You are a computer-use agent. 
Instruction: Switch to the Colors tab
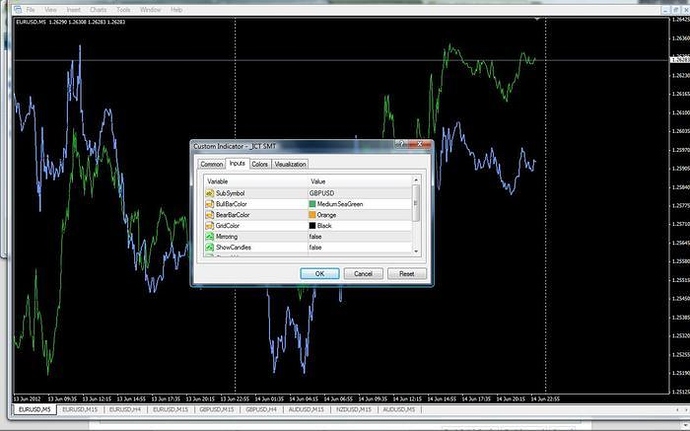pyautogui.click(x=260, y=164)
